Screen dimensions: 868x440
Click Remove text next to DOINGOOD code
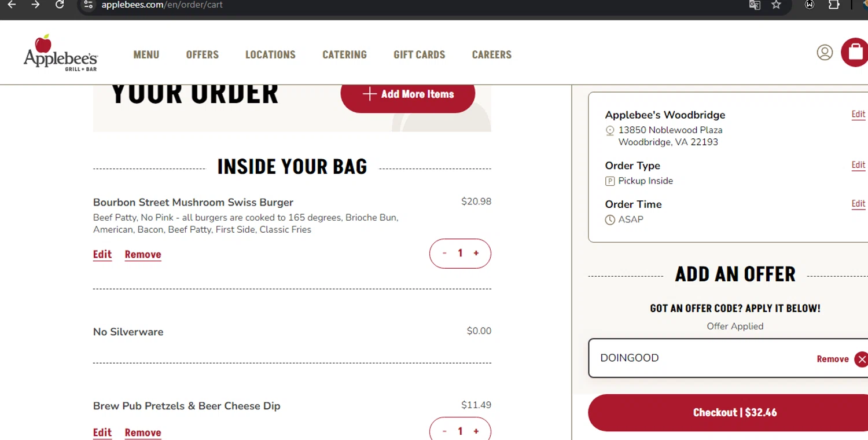tap(833, 359)
